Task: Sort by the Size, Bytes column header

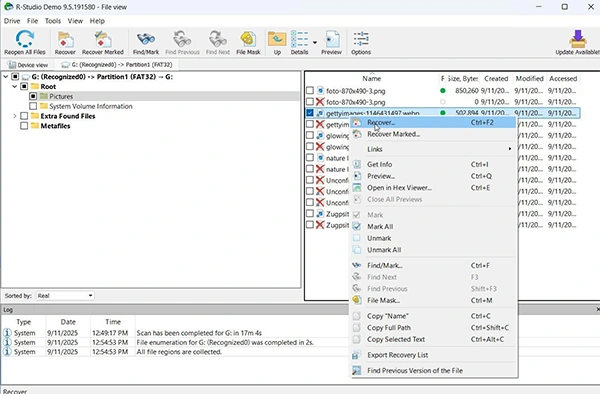Action: coord(463,78)
